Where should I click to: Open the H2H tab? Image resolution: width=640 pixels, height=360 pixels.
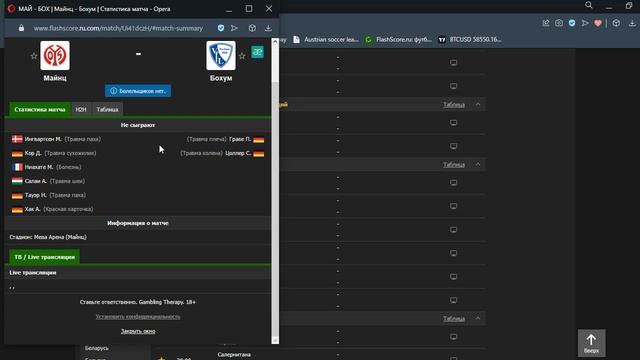(81, 109)
